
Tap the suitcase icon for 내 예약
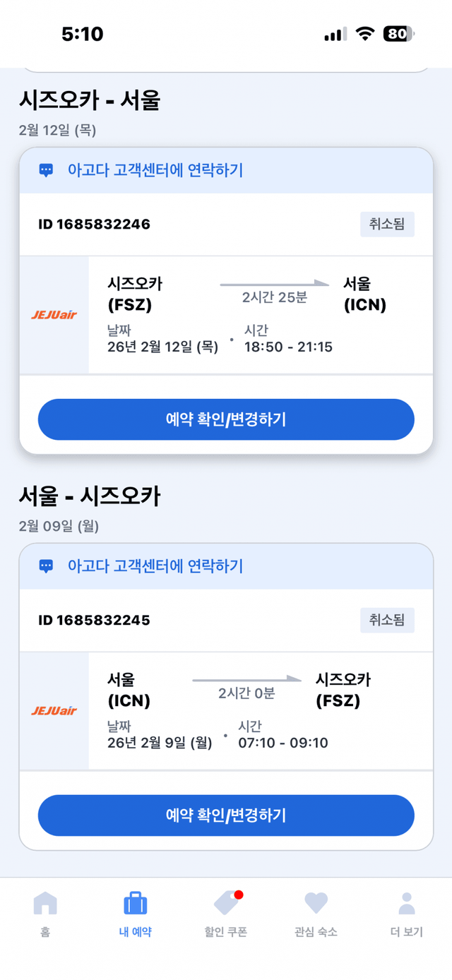(x=135, y=903)
